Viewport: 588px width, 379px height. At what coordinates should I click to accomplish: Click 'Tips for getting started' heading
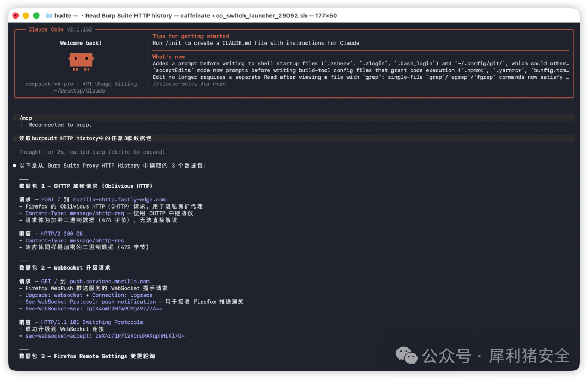point(191,36)
